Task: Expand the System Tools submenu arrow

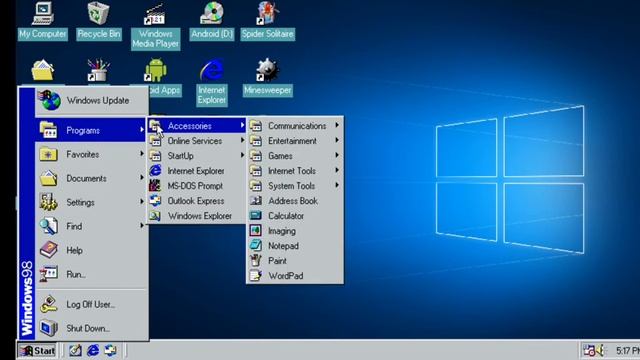Action: tap(337, 185)
